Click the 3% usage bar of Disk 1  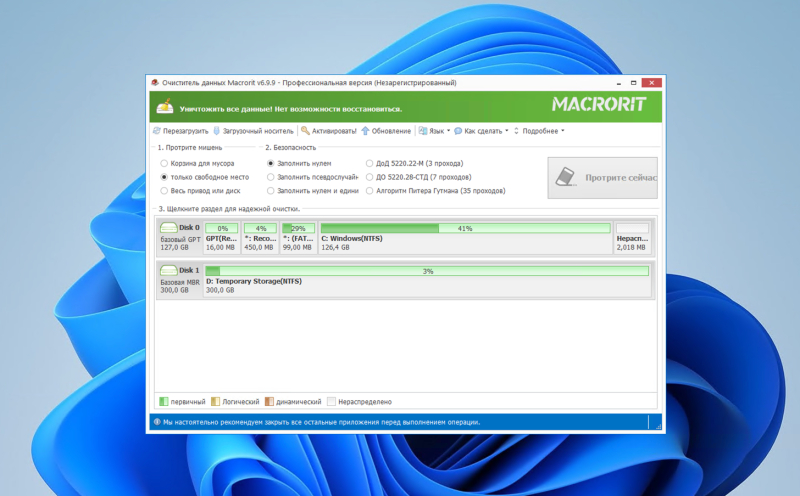(x=427, y=271)
